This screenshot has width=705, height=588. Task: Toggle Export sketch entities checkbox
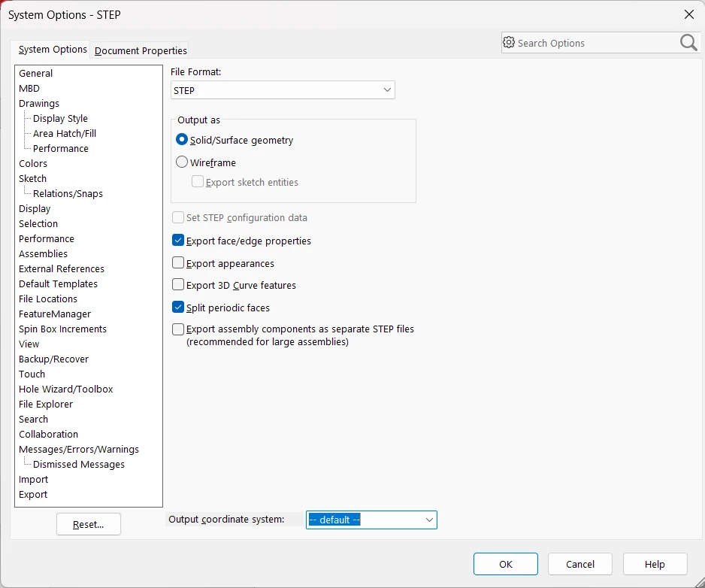[198, 181]
